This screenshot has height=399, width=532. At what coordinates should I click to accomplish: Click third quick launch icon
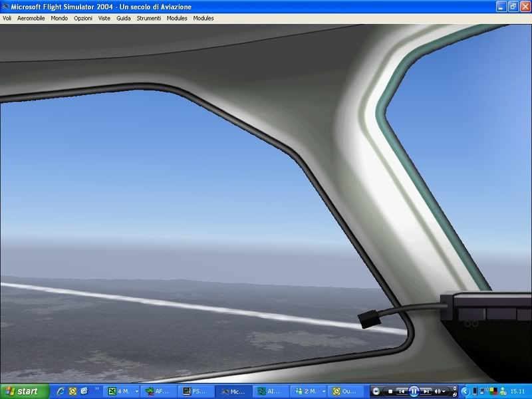pos(84,391)
